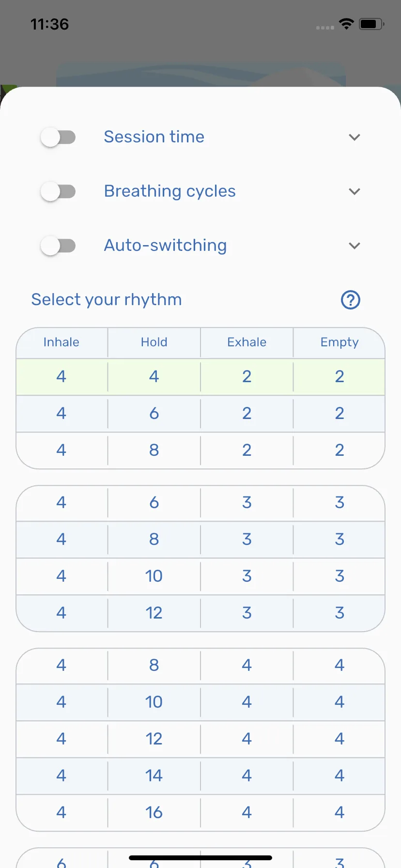The image size is (401, 868).
Task: Choose the 4-14-4-4 rhythm row
Action: point(200,775)
